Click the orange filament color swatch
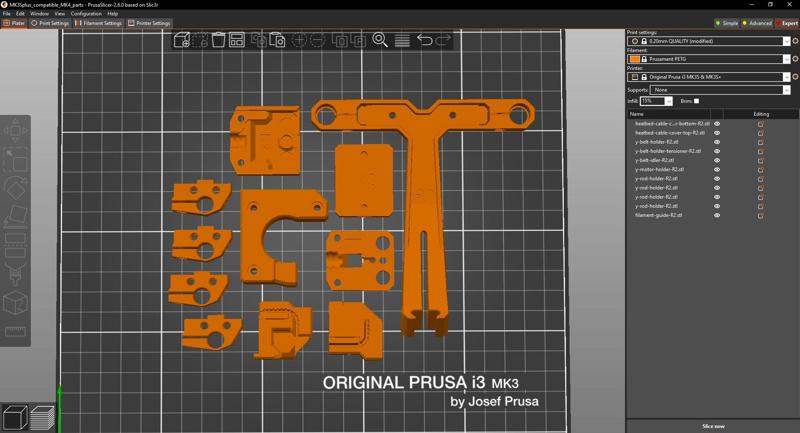This screenshot has width=800, height=433. 634,59
